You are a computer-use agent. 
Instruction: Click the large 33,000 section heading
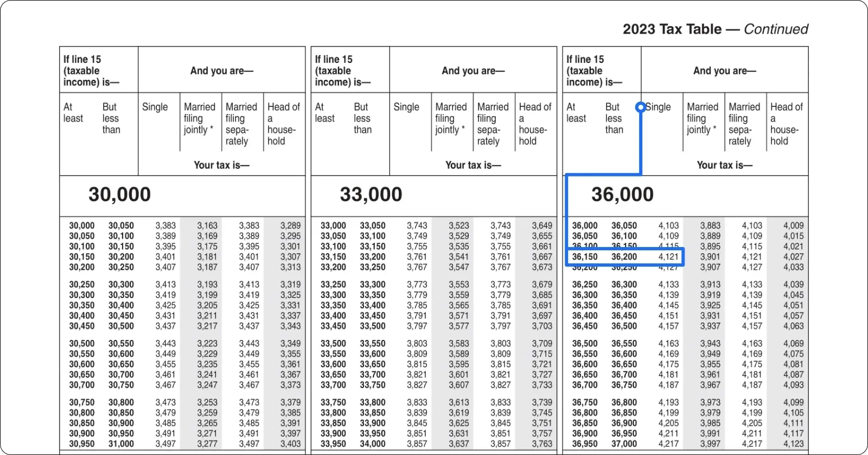(x=371, y=194)
